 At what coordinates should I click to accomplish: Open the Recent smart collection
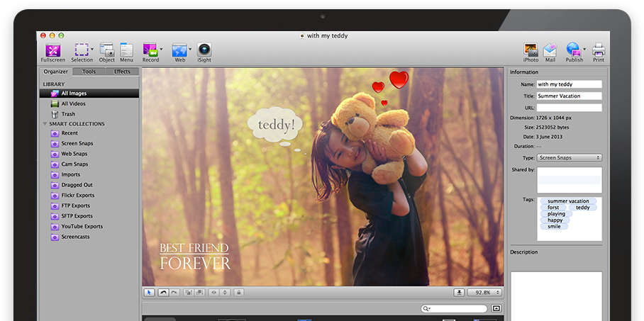(x=89, y=133)
